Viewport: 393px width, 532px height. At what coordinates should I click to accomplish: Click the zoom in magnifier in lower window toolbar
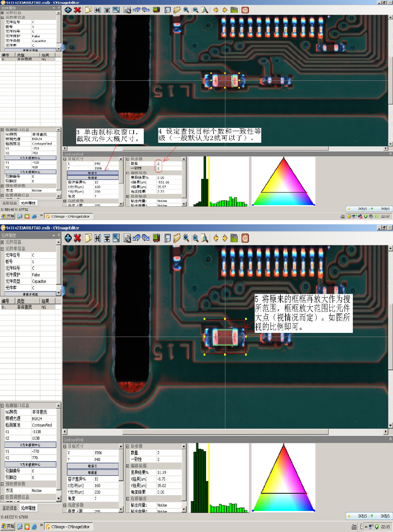(x=186, y=238)
